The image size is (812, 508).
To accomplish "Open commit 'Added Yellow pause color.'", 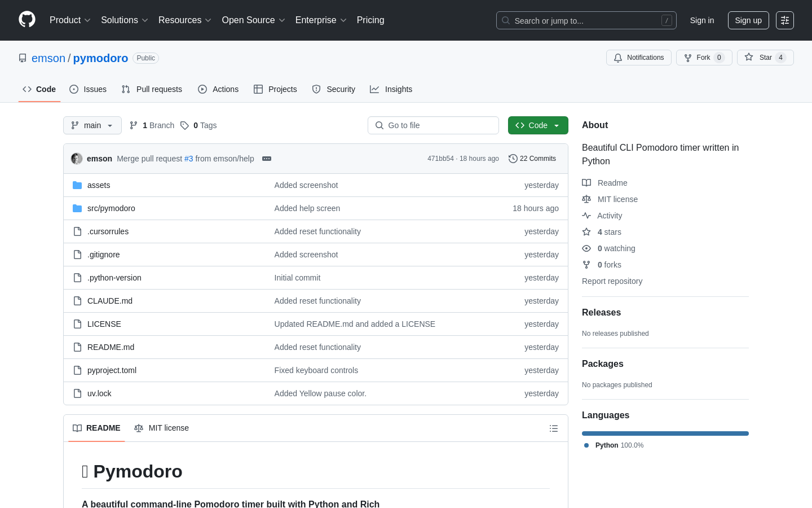I will 320,393.
